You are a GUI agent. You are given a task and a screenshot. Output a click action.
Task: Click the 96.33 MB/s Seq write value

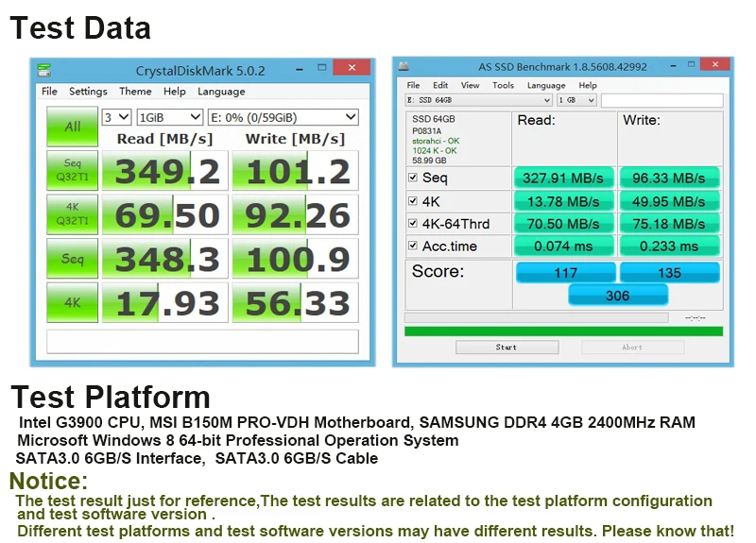pos(669,178)
